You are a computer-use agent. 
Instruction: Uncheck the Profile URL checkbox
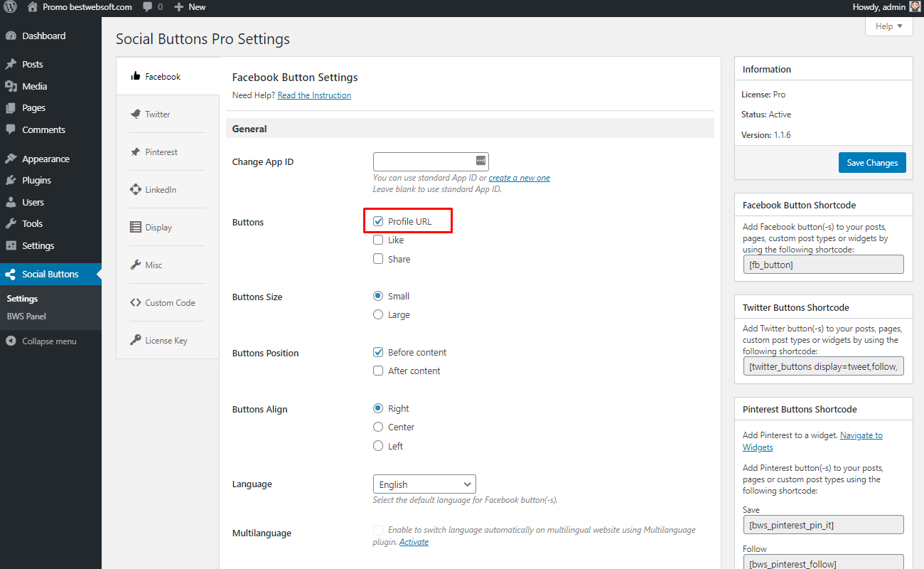click(x=378, y=221)
